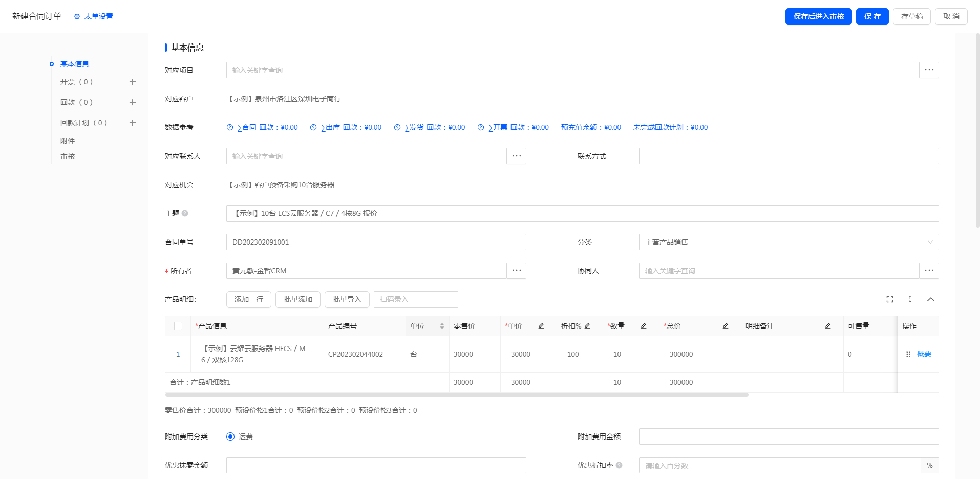Viewport: 980px width, 479px height.
Task: Batch edit 单价 column pencil icon
Action: click(x=541, y=326)
